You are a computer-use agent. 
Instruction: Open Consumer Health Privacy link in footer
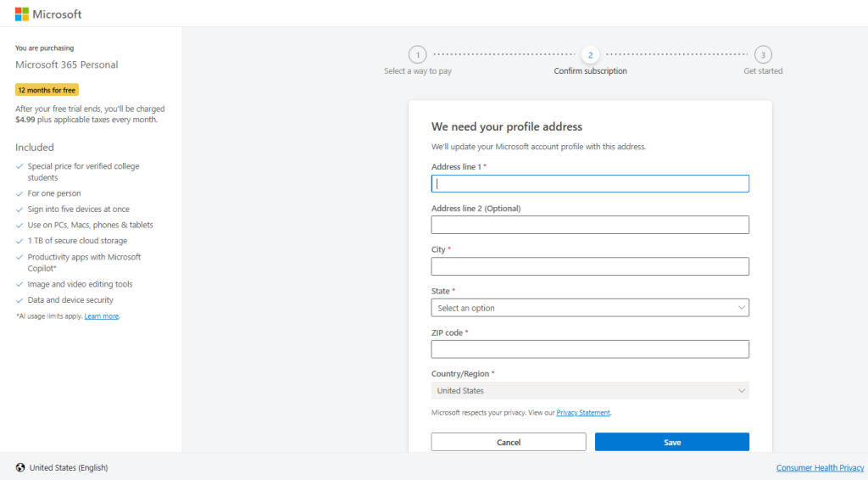pos(820,467)
